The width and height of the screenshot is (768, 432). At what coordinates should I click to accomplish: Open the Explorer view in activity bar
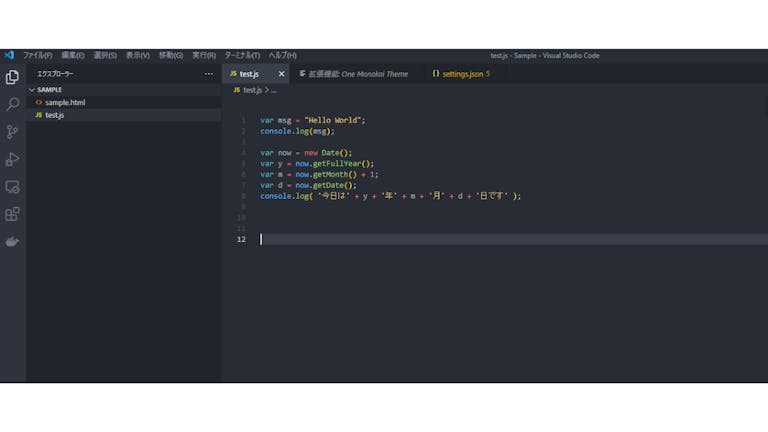(x=12, y=77)
